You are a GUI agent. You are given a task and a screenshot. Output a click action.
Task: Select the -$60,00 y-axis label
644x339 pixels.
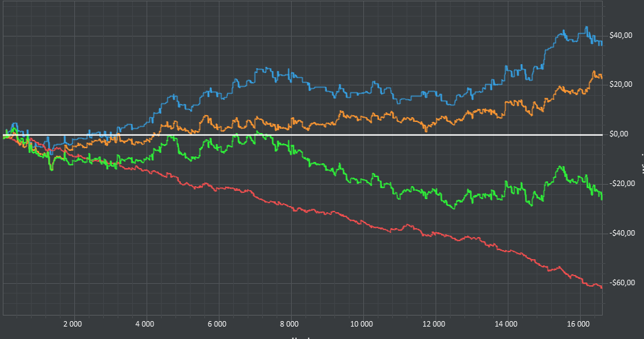pyautogui.click(x=622, y=282)
